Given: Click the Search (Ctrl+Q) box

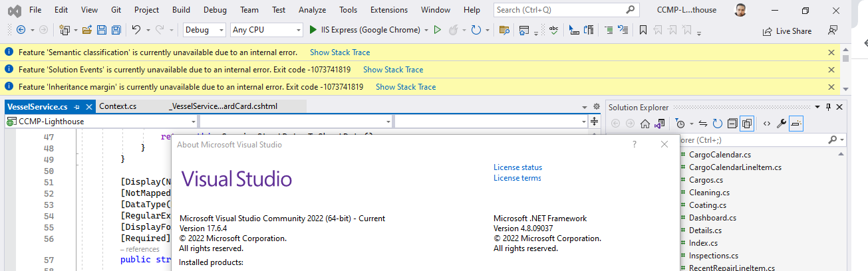Looking at the screenshot, I should tap(567, 10).
